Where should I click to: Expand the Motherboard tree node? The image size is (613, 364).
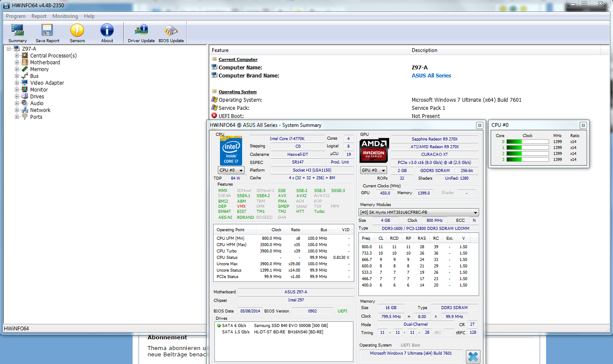(x=17, y=62)
